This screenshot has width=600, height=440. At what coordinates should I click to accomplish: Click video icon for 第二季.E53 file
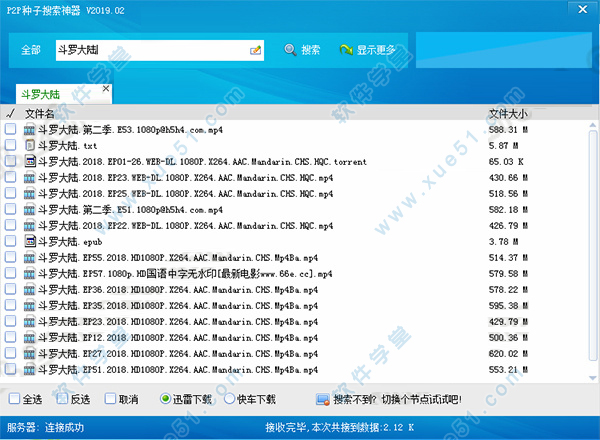point(29,130)
